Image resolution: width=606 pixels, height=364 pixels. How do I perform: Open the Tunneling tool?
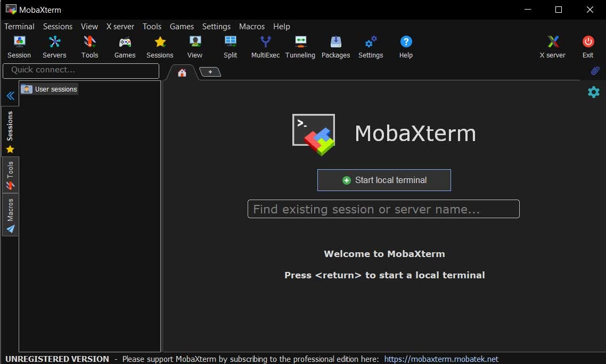point(300,46)
